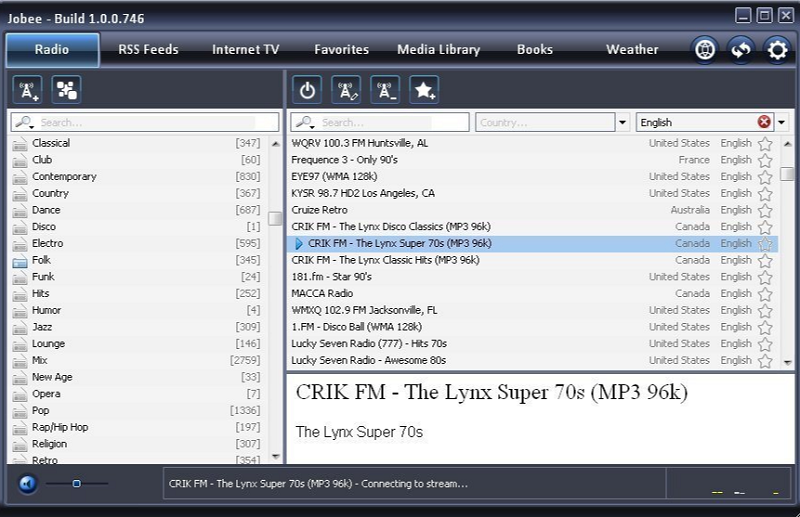Switch to the Books tab
800x517 pixels.
(x=535, y=50)
